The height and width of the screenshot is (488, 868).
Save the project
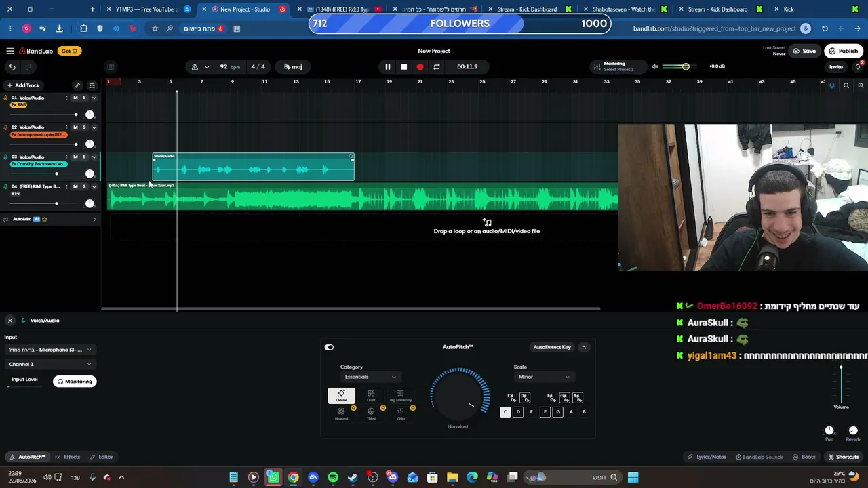[x=804, y=51]
